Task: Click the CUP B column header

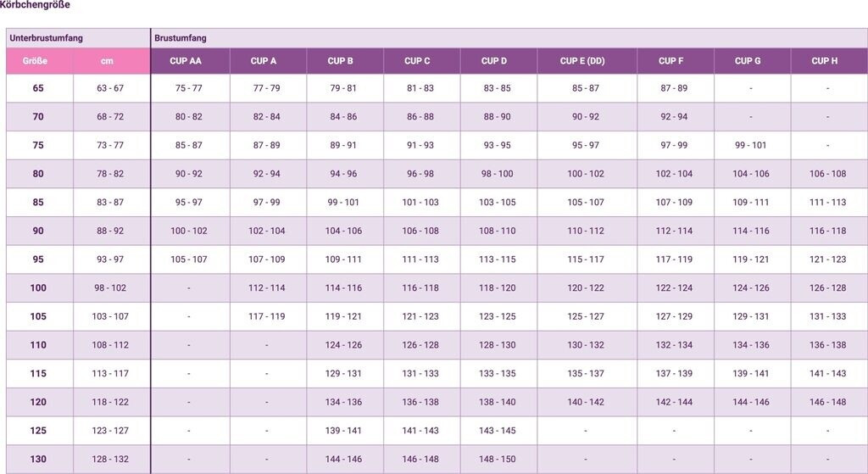Action: tap(343, 61)
